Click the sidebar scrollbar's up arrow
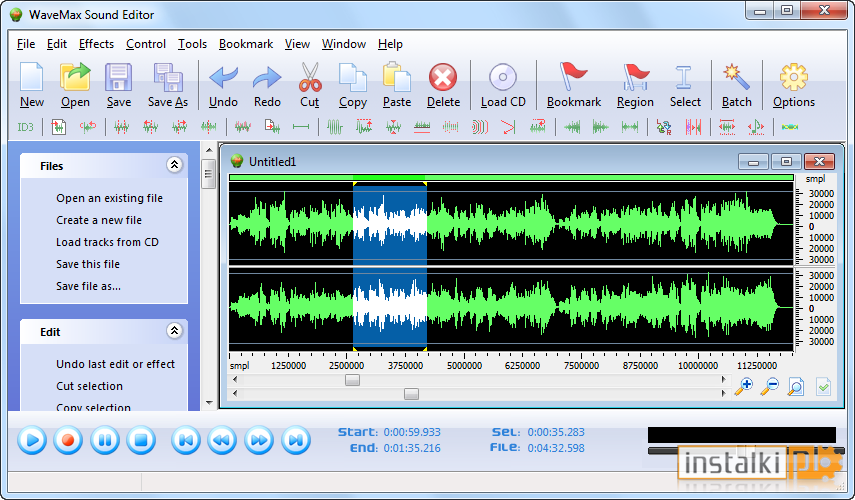Image resolution: width=855 pixels, height=500 pixels. 209,150
